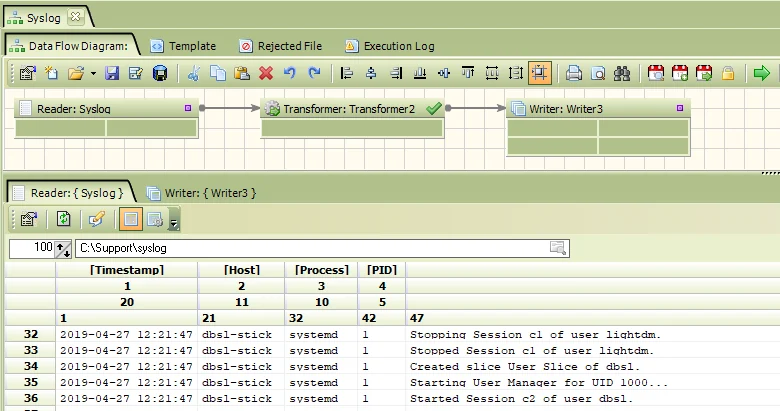The width and height of the screenshot is (780, 411).
Task: Click message 'Starting User Manager for UID 1000...'
Action: point(538,383)
